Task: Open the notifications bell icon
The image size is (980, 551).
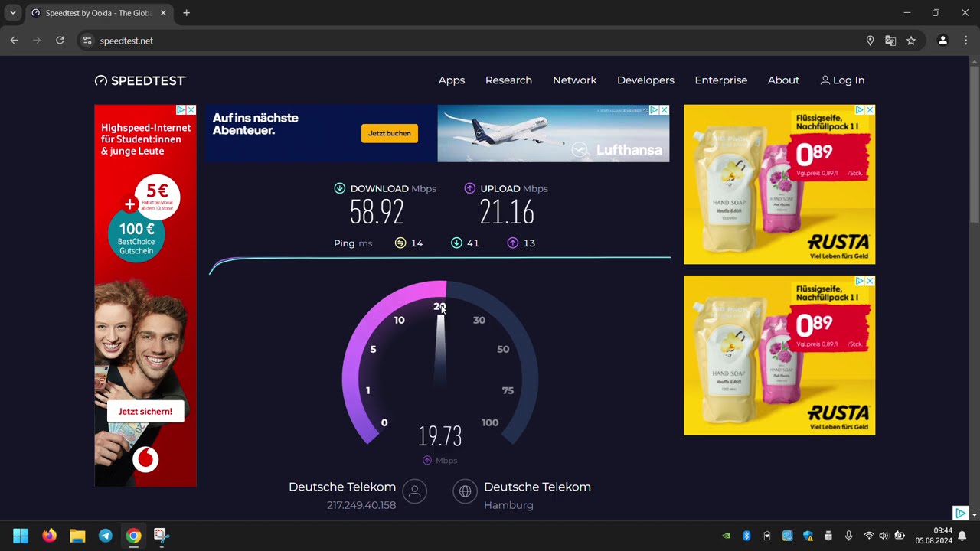Action: coord(962,536)
